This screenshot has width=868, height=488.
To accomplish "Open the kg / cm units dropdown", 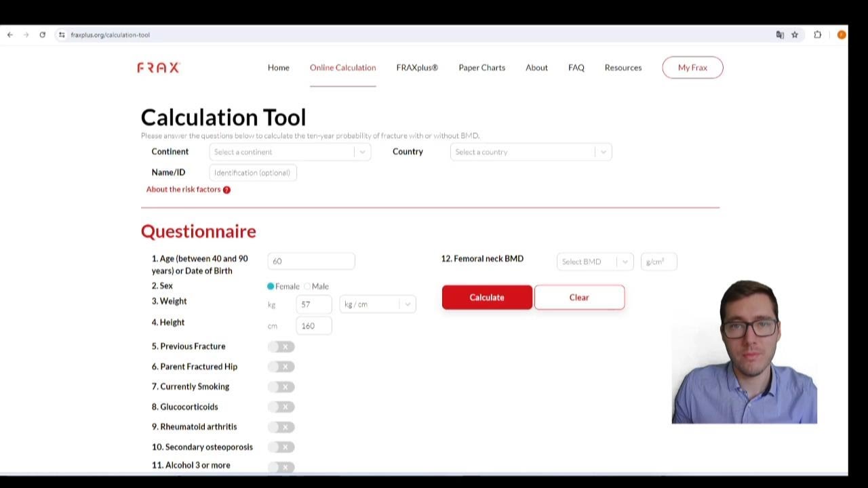I will pos(378,304).
